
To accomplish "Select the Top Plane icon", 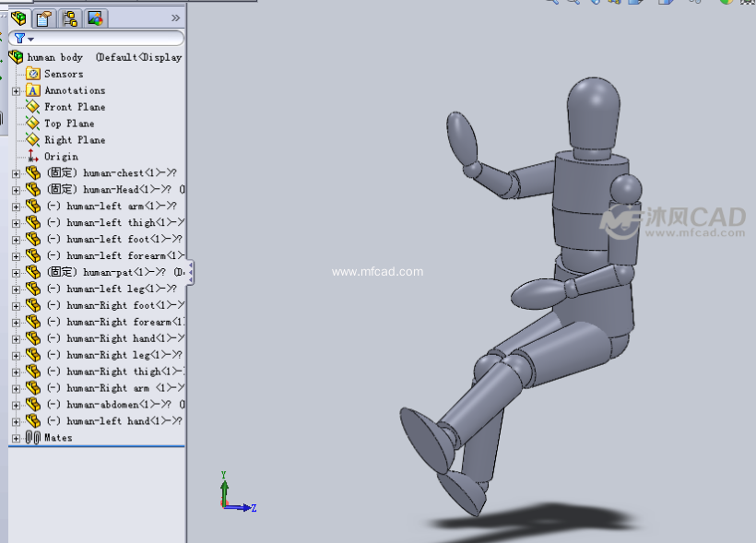I will [33, 123].
